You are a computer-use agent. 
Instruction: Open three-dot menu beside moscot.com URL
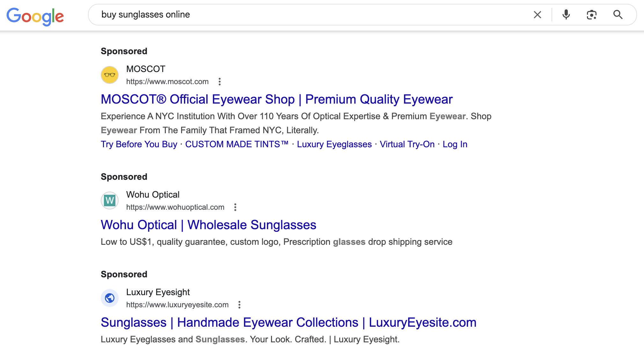[x=219, y=82]
